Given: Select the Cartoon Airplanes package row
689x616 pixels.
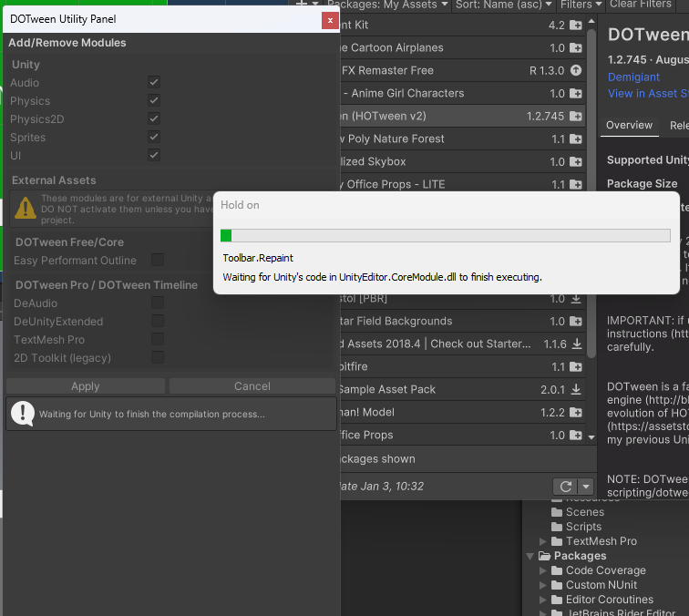Looking at the screenshot, I should [x=462, y=47].
